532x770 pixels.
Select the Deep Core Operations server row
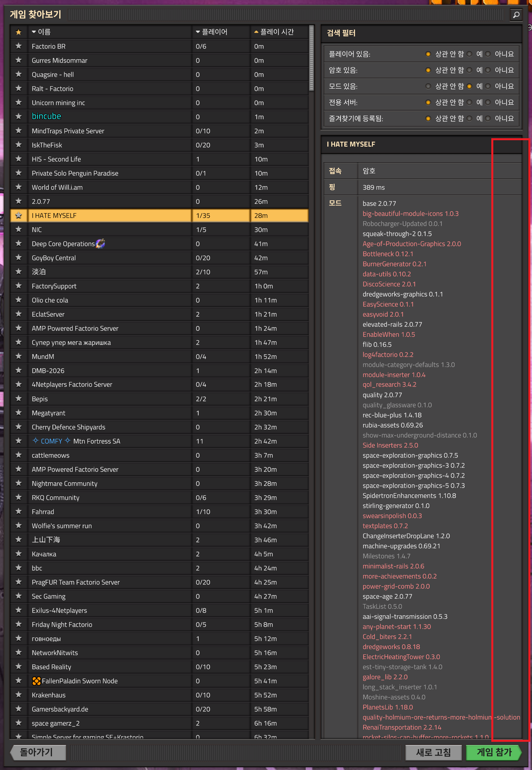coord(160,243)
